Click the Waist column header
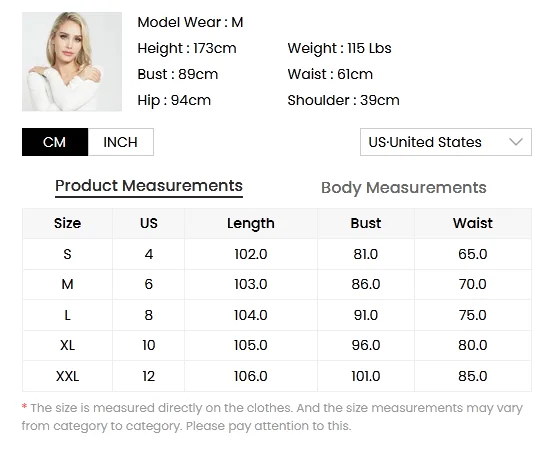This screenshot has width=551, height=459. (473, 223)
